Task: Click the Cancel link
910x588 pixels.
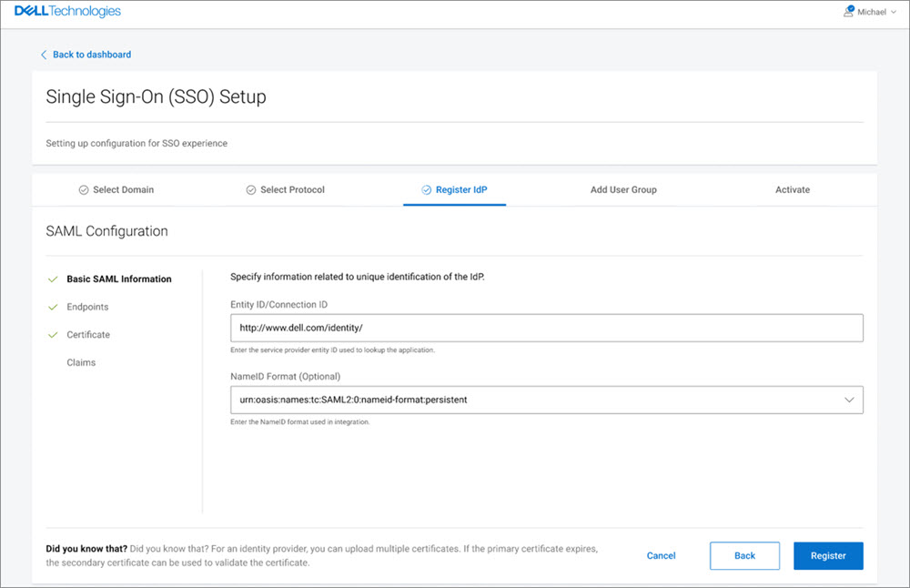Action: tap(661, 556)
